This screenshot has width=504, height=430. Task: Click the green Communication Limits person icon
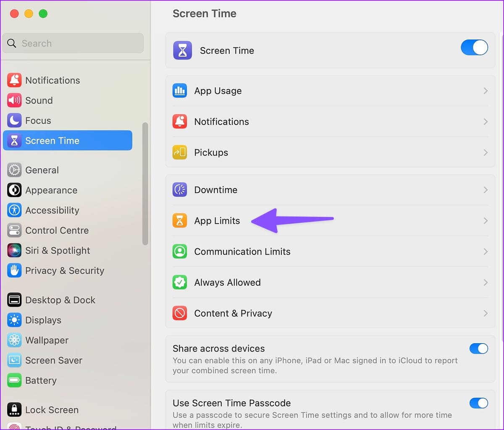point(180,252)
